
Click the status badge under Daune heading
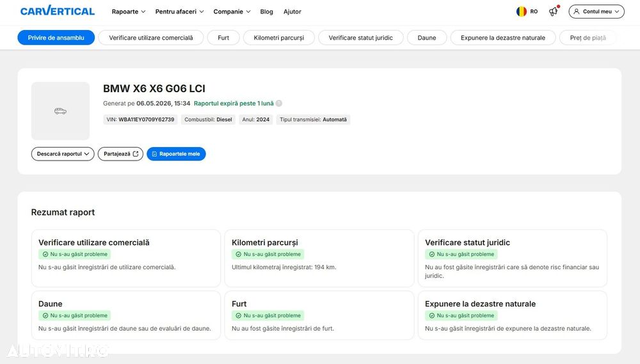coord(75,315)
